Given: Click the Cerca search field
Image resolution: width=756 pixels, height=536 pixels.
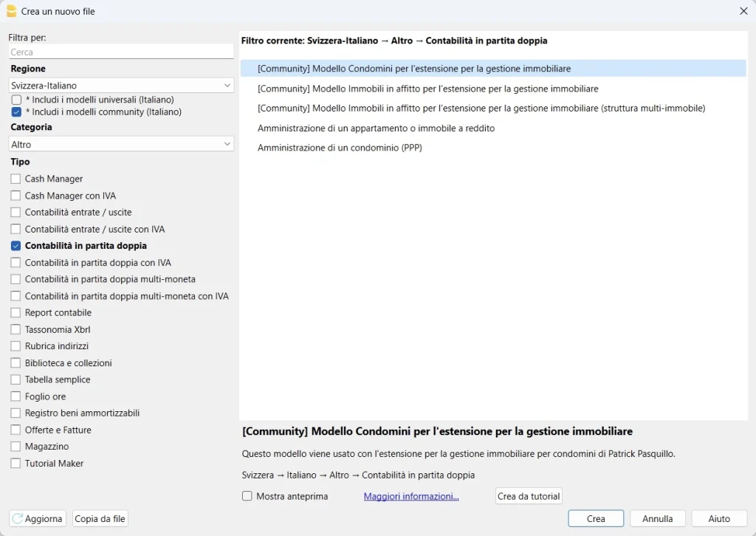Looking at the screenshot, I should click(121, 52).
